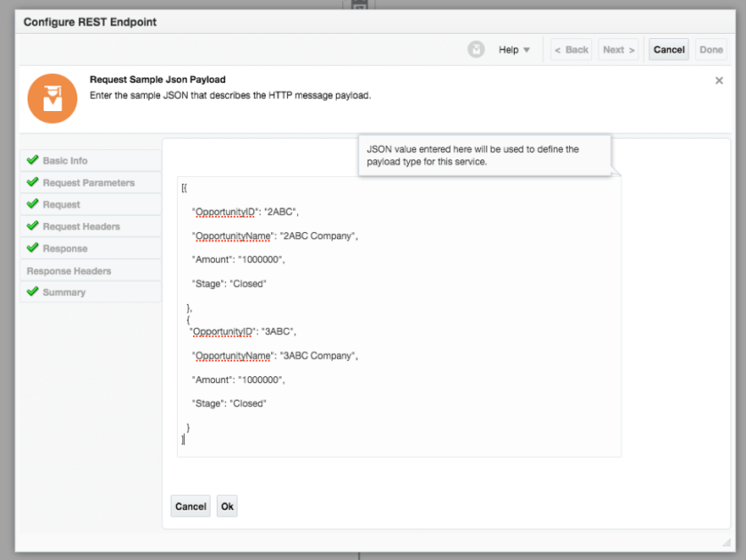Open the Response Headers step

pos(68,271)
